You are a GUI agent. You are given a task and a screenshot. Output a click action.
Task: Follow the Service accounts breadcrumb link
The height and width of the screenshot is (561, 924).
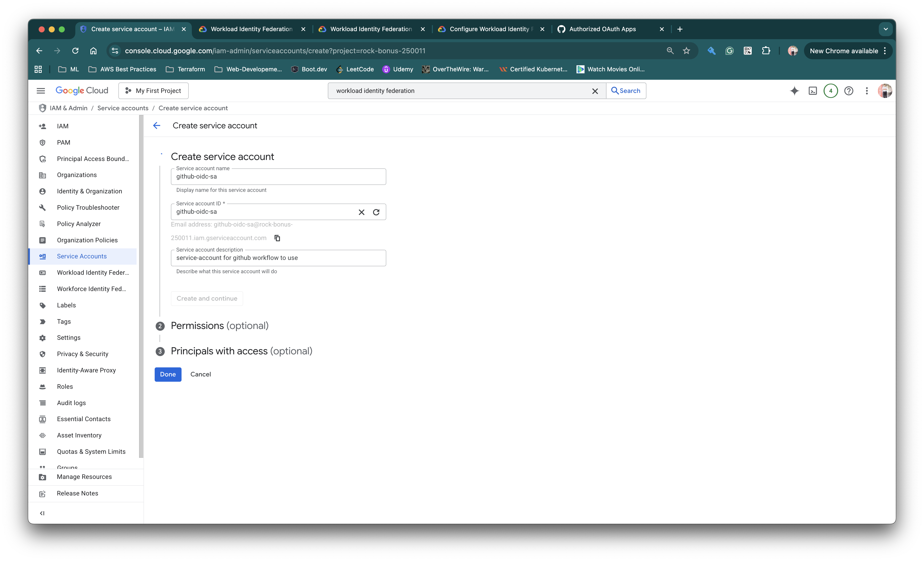pyautogui.click(x=123, y=108)
